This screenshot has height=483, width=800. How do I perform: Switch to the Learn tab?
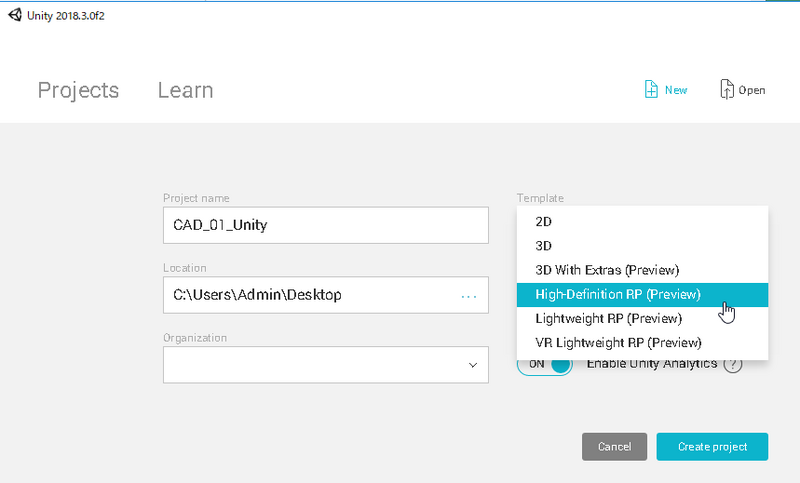pyautogui.click(x=185, y=90)
